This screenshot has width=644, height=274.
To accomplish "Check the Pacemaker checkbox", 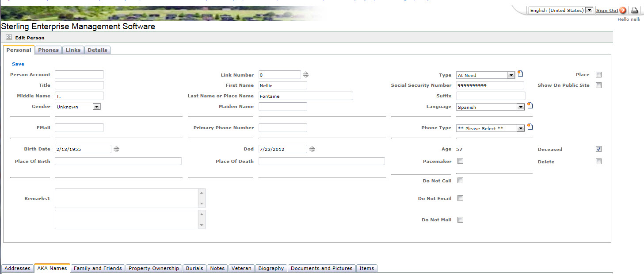I will pos(460,161).
